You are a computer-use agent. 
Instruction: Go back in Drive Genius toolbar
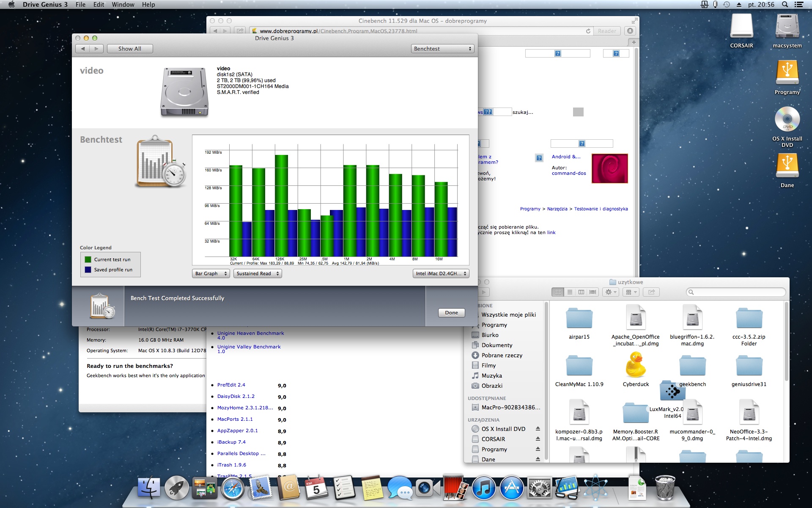[x=83, y=49]
